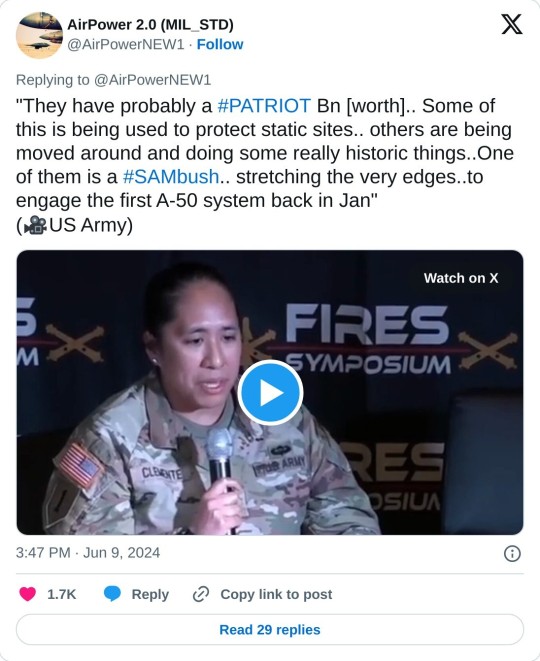Screen dimensions: 540x661
Task: Open the info circle icon
Action: click(x=512, y=553)
